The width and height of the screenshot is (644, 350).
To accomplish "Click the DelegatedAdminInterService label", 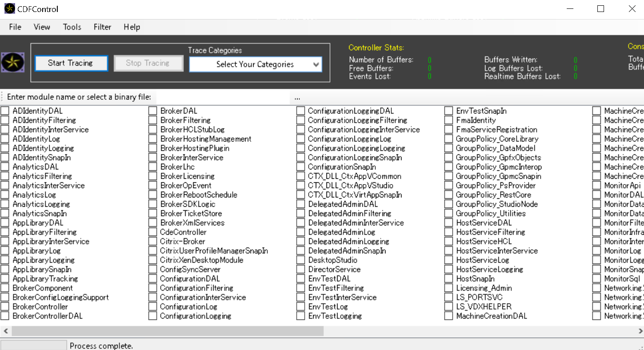I will pos(356,223).
